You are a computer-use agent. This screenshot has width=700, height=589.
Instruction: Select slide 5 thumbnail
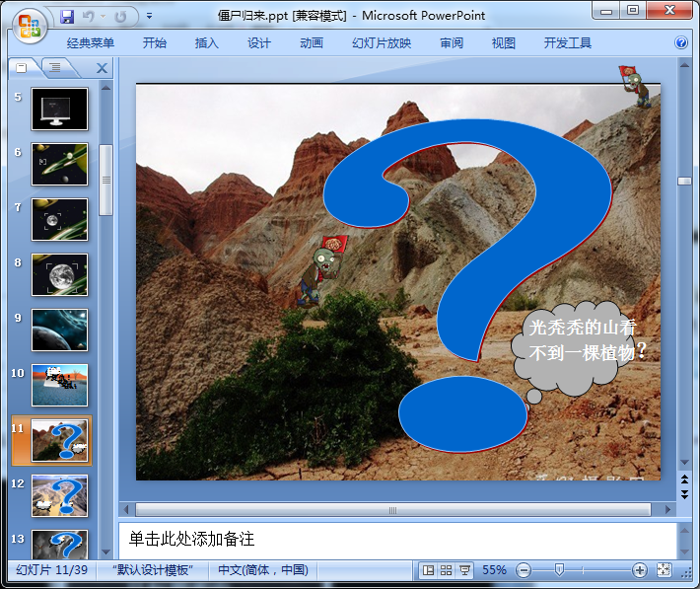point(59,110)
